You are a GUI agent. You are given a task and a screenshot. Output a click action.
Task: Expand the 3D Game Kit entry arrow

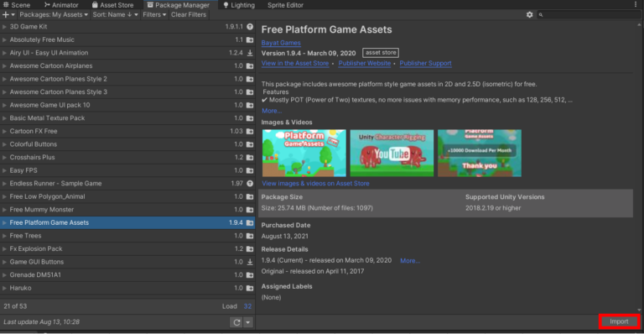4,26
